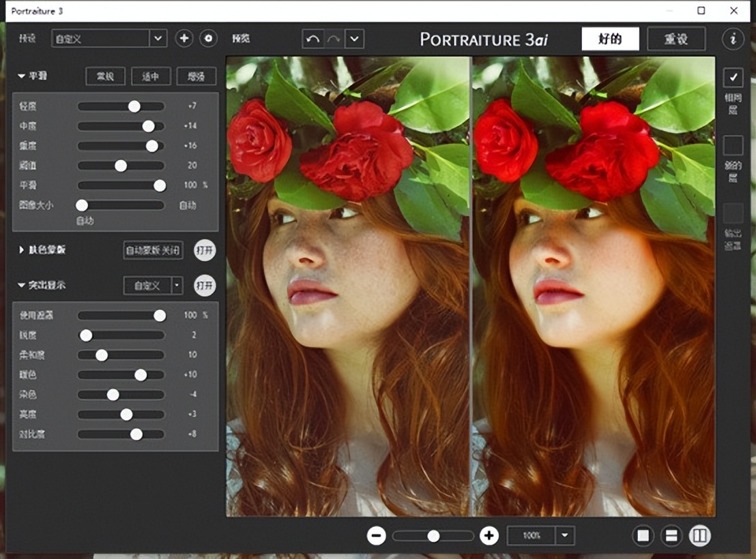Open the 预设 preset dropdown
The width and height of the screenshot is (756, 559).
click(x=158, y=39)
